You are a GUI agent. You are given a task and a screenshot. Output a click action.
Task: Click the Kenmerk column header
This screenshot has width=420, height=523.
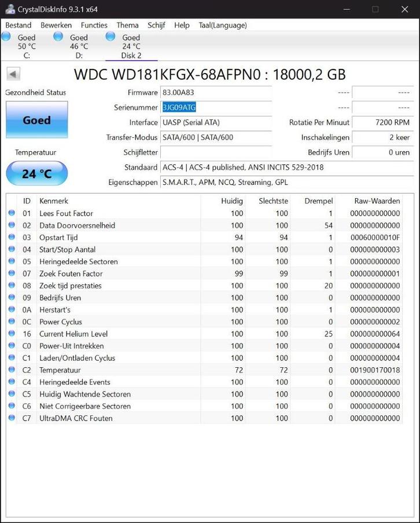118,201
